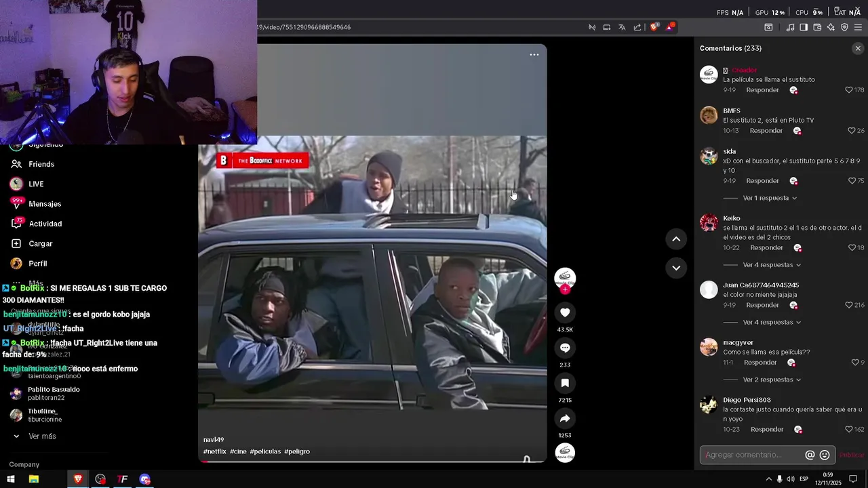Screen dimensions: 868x488
Task: Open the emoji picker in comment box
Action: (x=825, y=455)
